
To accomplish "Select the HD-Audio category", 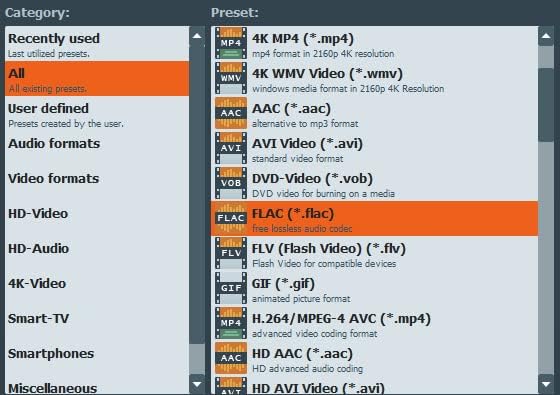I will tap(97, 254).
